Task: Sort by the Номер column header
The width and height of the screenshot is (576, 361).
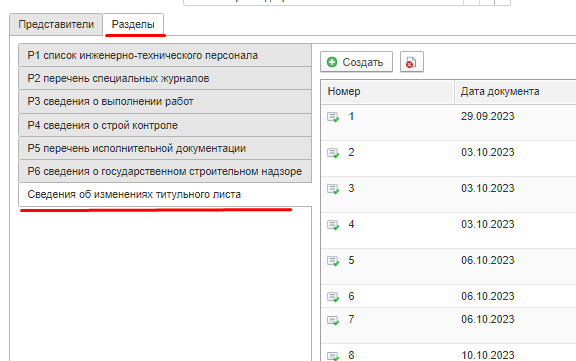Action: [x=387, y=91]
